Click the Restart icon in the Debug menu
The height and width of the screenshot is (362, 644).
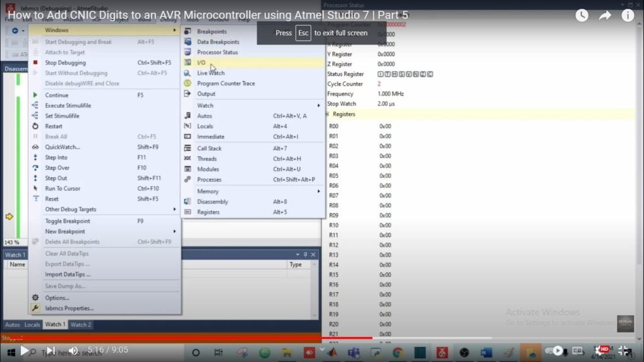[x=35, y=126]
